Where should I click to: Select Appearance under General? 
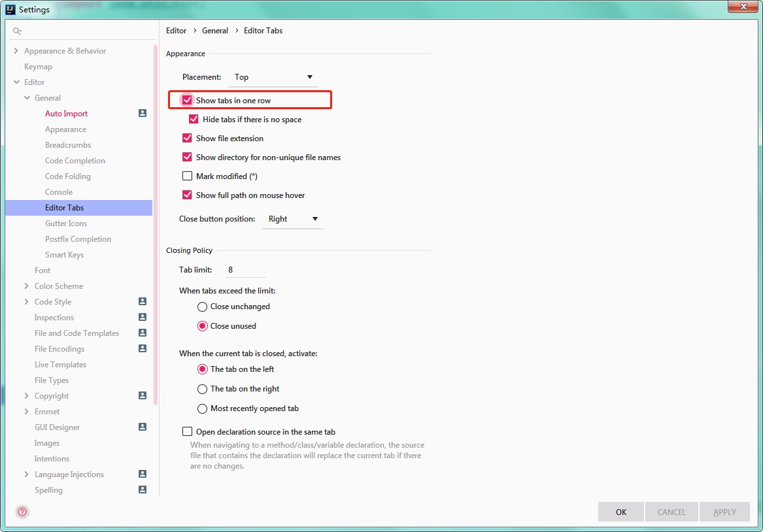pos(65,129)
